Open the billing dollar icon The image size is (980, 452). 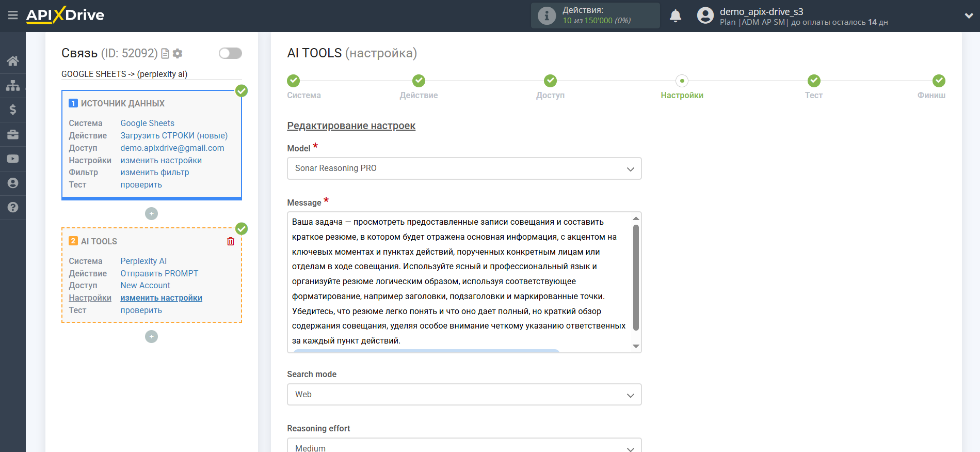point(13,110)
